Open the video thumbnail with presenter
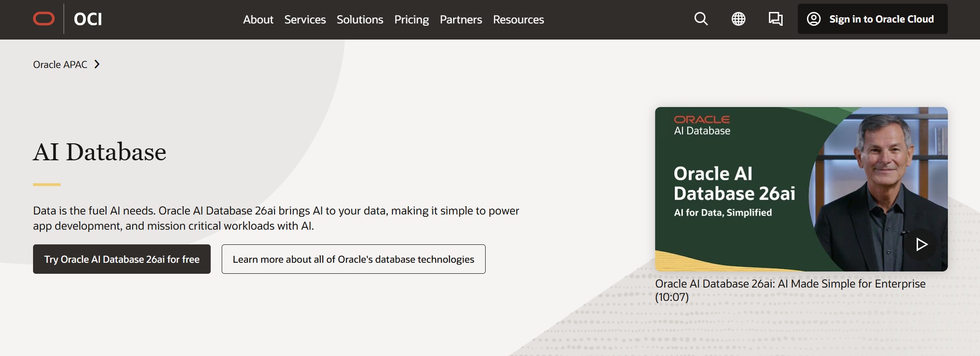The image size is (980, 356). (801, 189)
